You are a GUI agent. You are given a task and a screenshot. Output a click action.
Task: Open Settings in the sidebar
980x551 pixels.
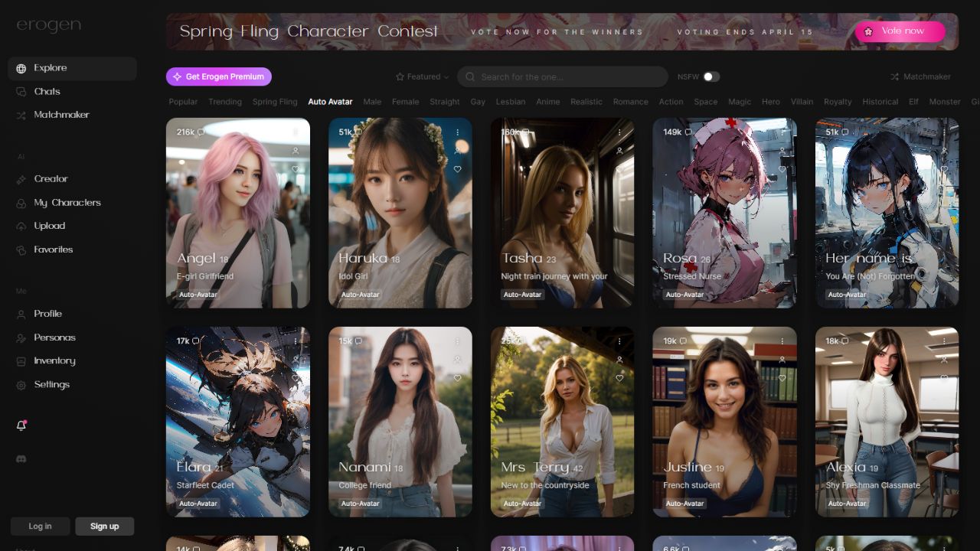pyautogui.click(x=51, y=384)
